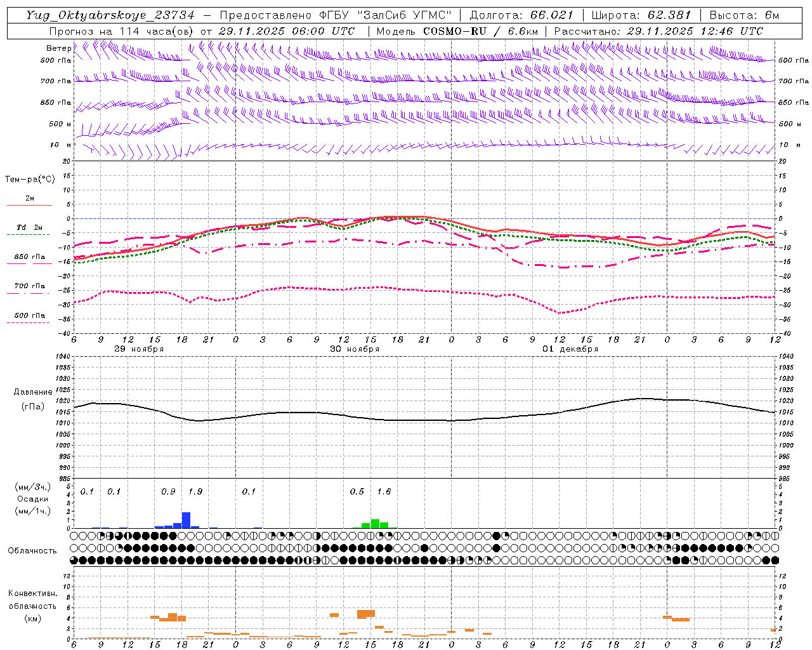812x650 pixels.
Task: Click the longitude value Долгота: 66.021
Action: [x=521, y=15]
